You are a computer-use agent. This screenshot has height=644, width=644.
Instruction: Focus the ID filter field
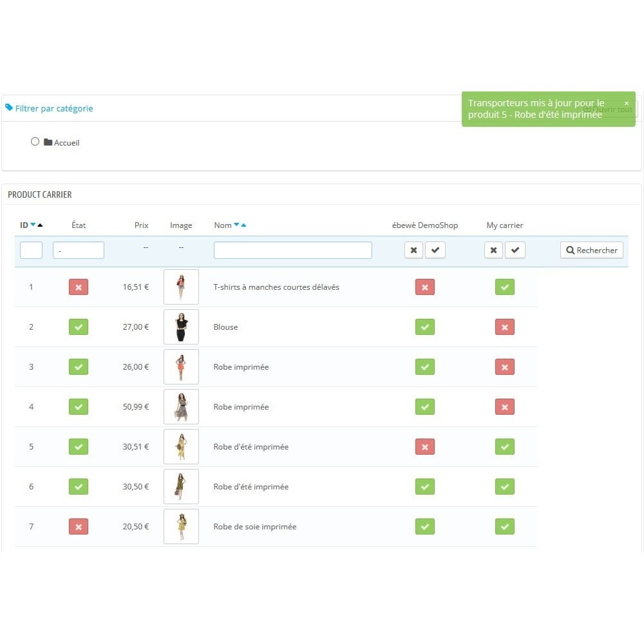pos(31,250)
